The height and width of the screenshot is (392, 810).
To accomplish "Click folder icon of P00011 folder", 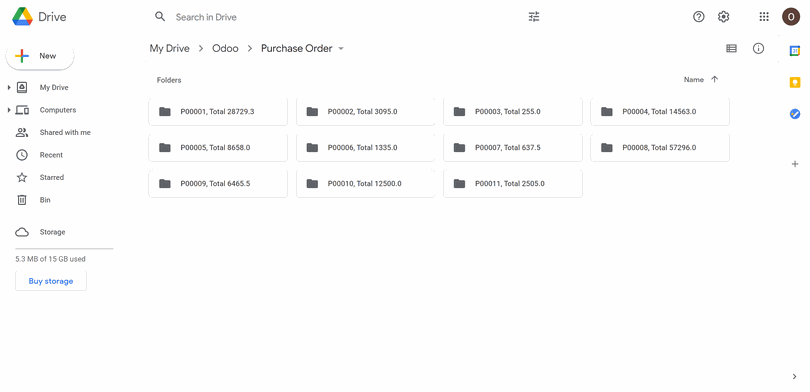I will [x=459, y=183].
